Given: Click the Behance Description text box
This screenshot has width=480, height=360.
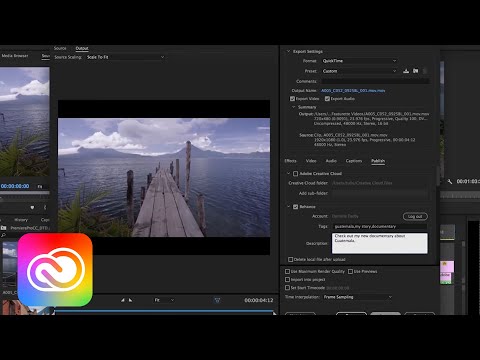Looking at the screenshot, I should [x=380, y=243].
